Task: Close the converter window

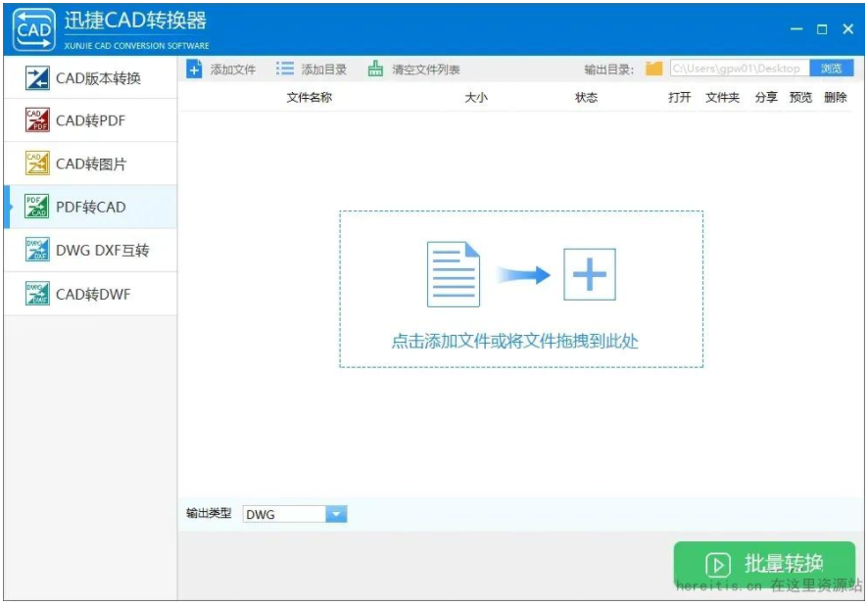Action: click(x=848, y=29)
